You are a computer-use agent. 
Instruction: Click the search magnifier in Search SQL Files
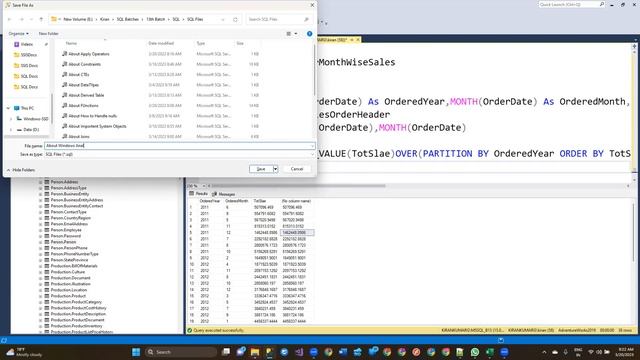(x=306, y=19)
